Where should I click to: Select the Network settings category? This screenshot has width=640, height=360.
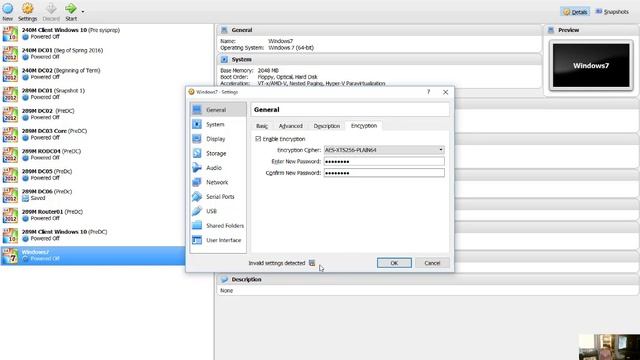(218, 182)
